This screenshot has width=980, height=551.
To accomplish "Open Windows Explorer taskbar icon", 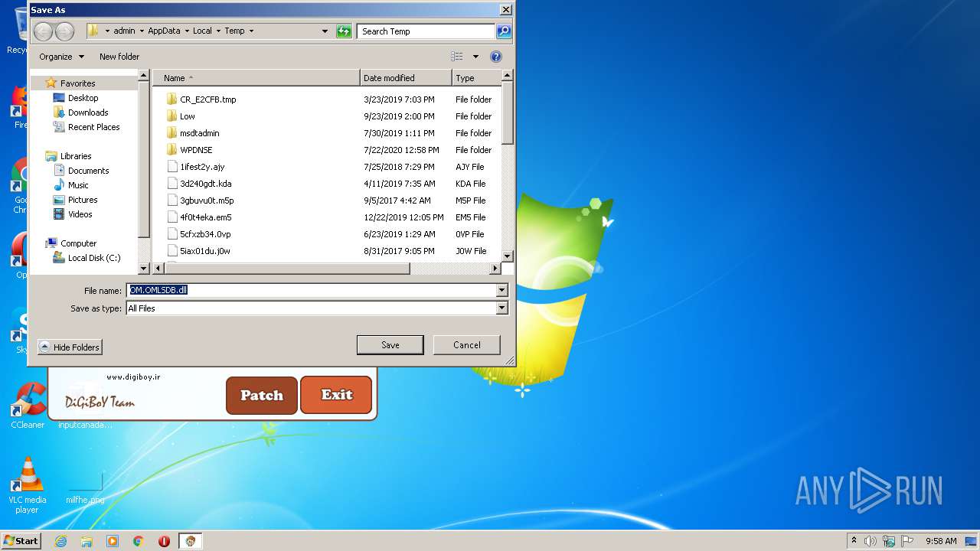I will click(x=87, y=541).
